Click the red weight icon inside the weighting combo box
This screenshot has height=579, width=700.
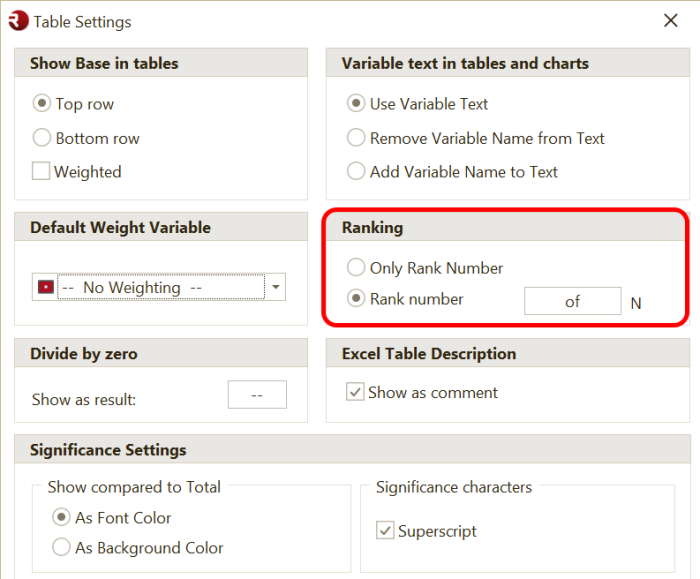tap(45, 288)
